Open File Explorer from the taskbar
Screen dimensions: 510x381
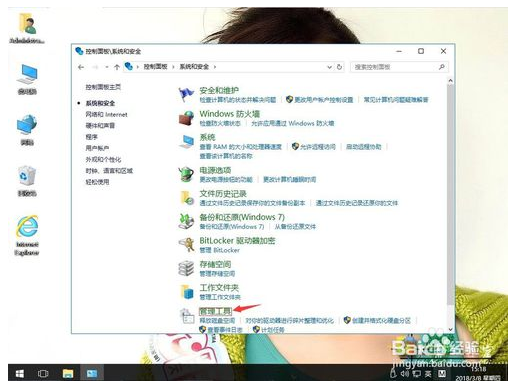click(68, 373)
